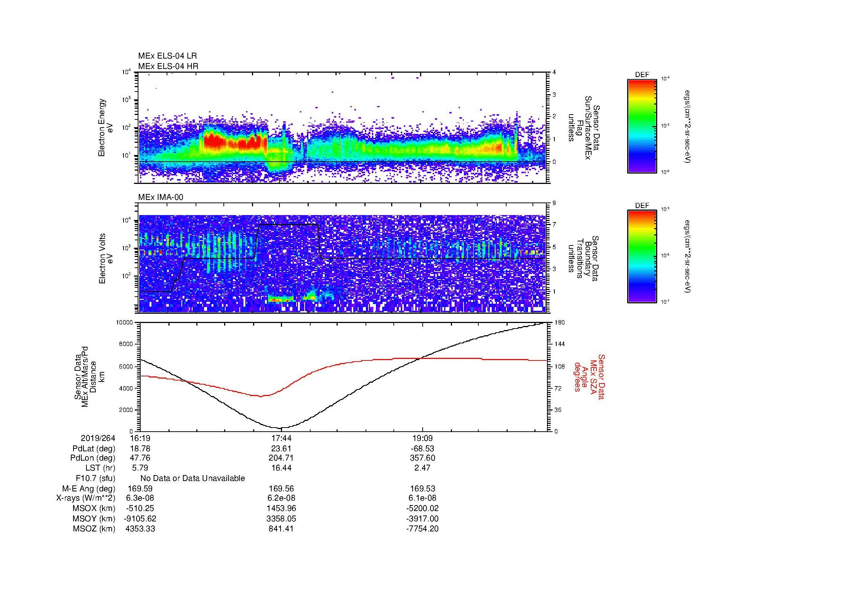
Task: Click the PdLon value 357.60
Action: click(423, 458)
